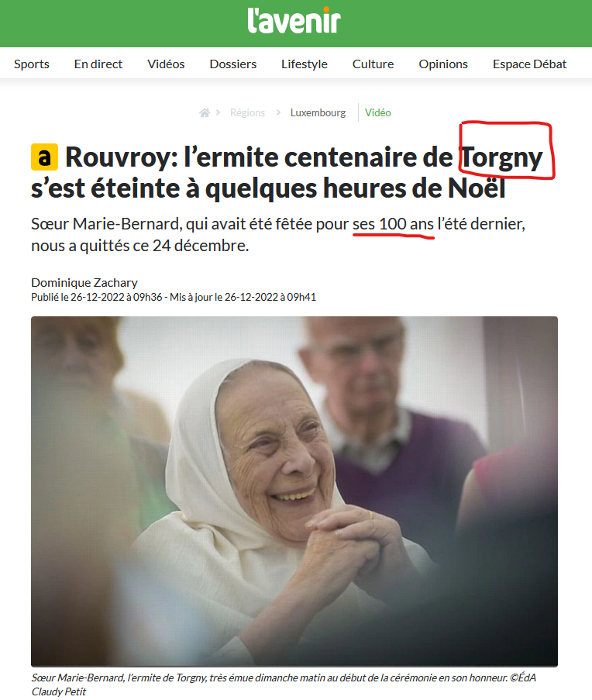Go to Espace Débat
592x700 pixels.
[x=529, y=64]
